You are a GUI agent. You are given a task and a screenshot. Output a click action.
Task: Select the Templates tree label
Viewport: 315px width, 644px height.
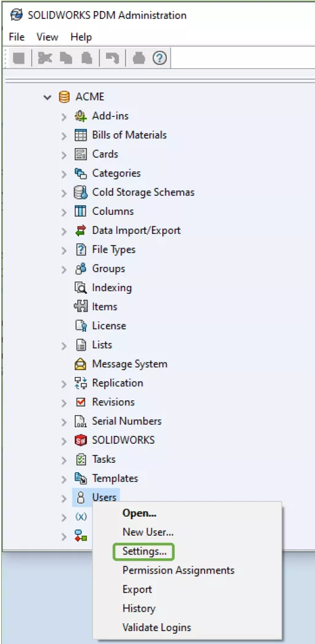[115, 479]
